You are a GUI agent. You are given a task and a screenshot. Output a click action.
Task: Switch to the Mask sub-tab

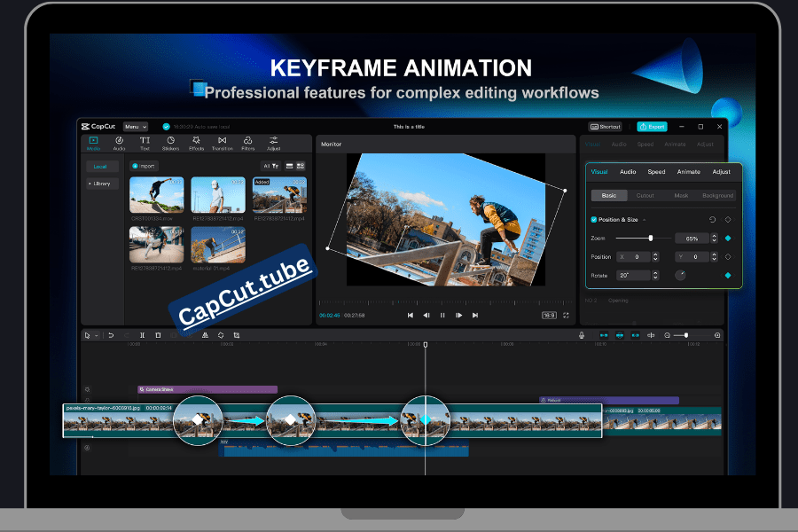pyautogui.click(x=681, y=195)
